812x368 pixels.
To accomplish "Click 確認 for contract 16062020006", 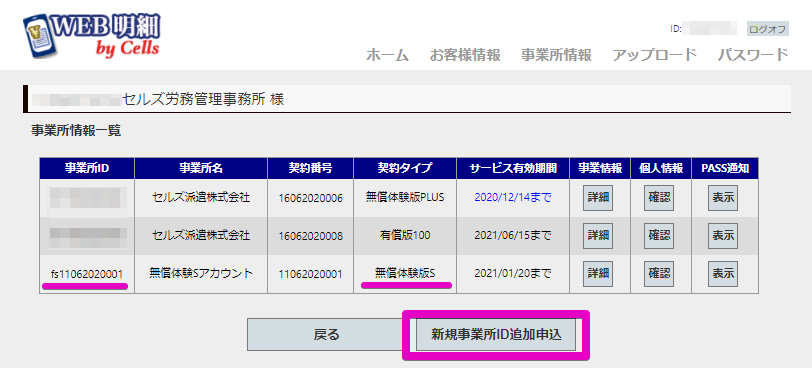I will pos(659,197).
